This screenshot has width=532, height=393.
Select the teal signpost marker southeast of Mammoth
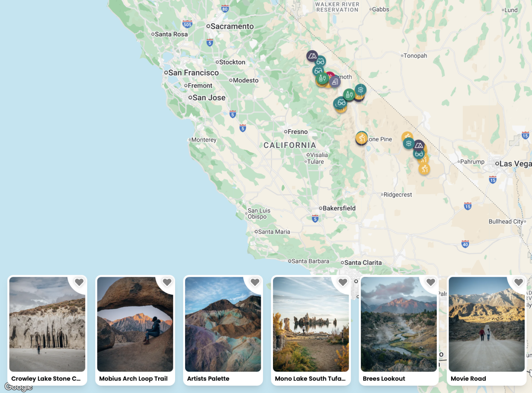[361, 90]
